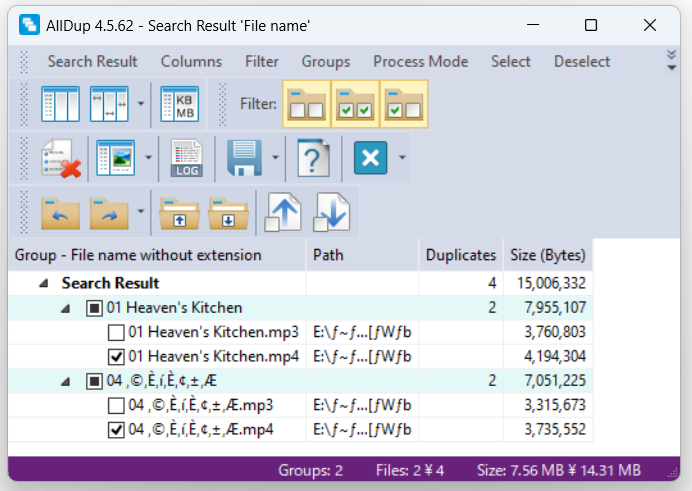Filter groups with all files selected
Image resolution: width=692 pixels, height=491 pixels.
355,104
